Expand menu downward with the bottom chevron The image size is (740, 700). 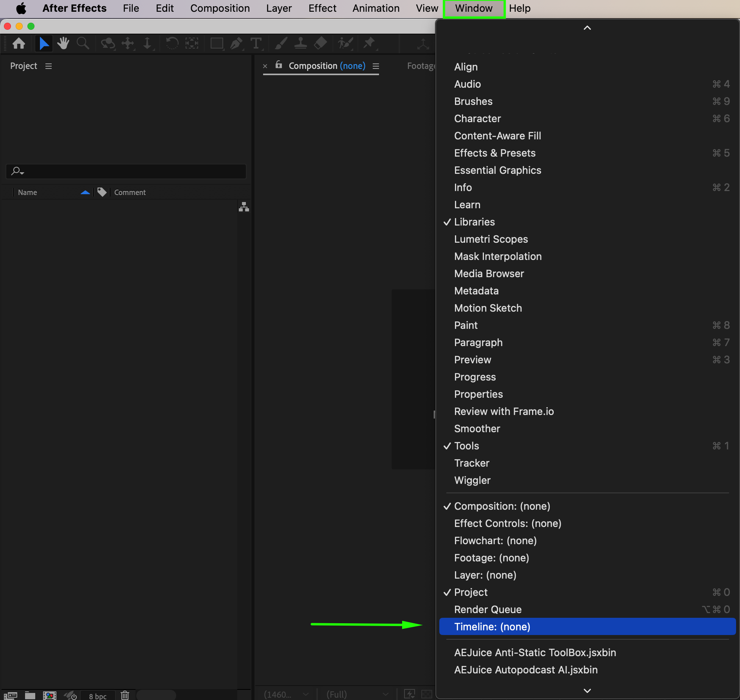[x=587, y=691]
